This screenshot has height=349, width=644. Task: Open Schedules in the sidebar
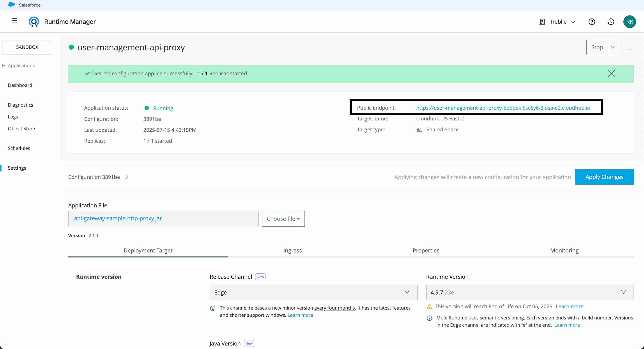click(x=19, y=148)
